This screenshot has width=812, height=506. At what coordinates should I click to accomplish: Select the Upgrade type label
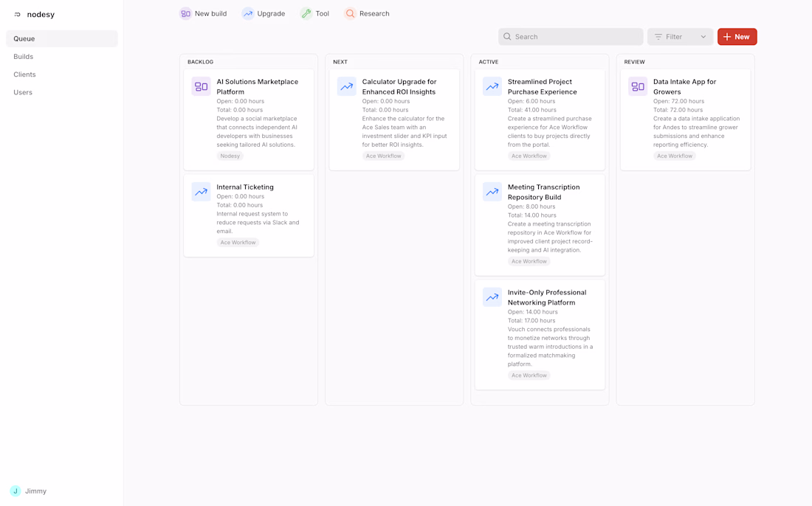[272, 13]
